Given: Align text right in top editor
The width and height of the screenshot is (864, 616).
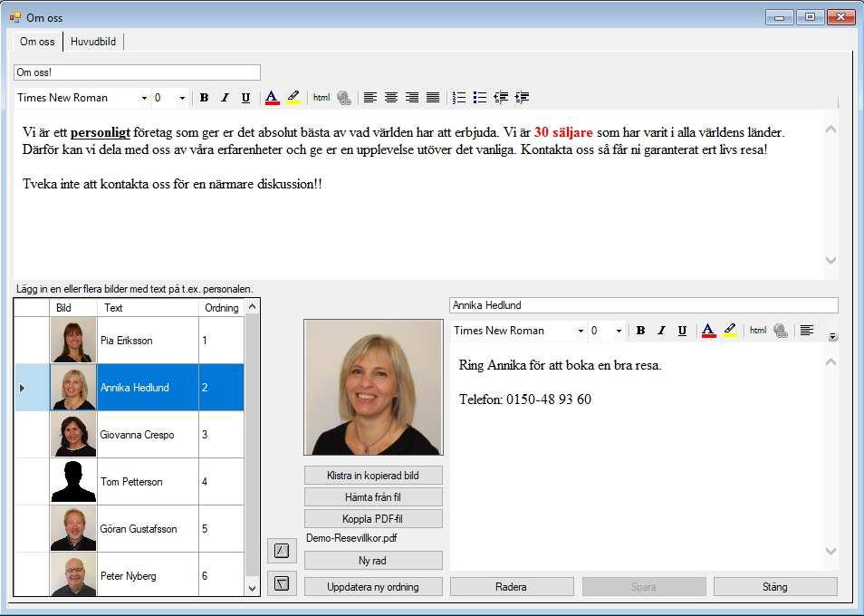Looking at the screenshot, I should click(412, 98).
